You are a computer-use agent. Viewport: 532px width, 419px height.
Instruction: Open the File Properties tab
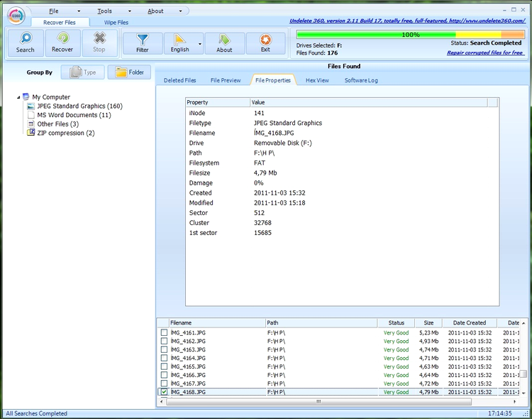pyautogui.click(x=273, y=80)
